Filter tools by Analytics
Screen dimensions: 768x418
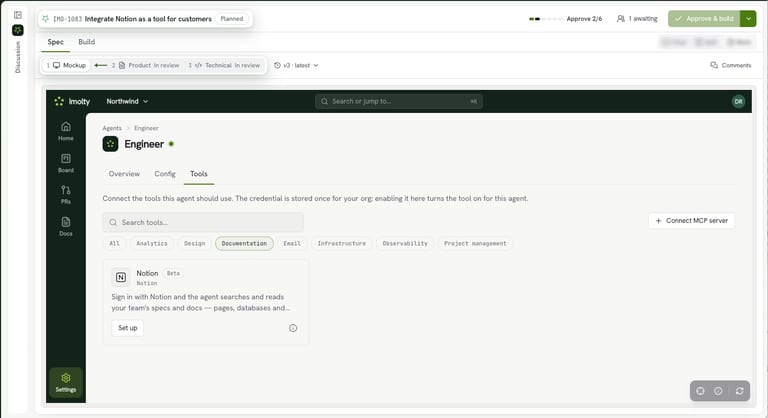coord(152,244)
